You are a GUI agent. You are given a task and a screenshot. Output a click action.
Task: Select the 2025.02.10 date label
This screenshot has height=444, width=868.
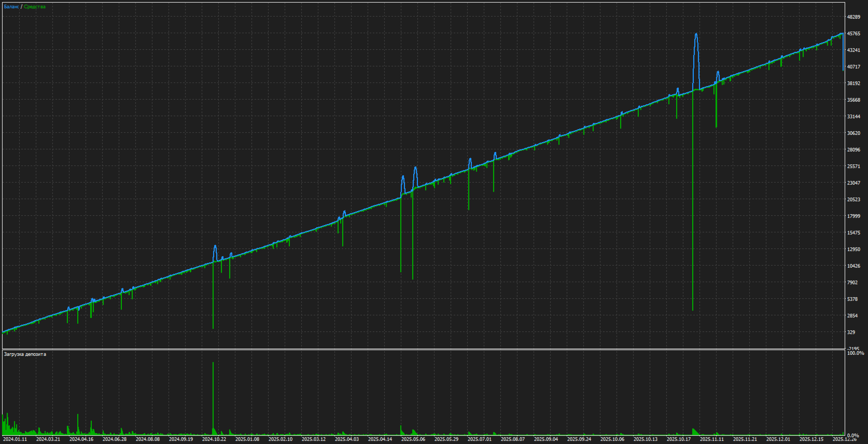(280, 439)
